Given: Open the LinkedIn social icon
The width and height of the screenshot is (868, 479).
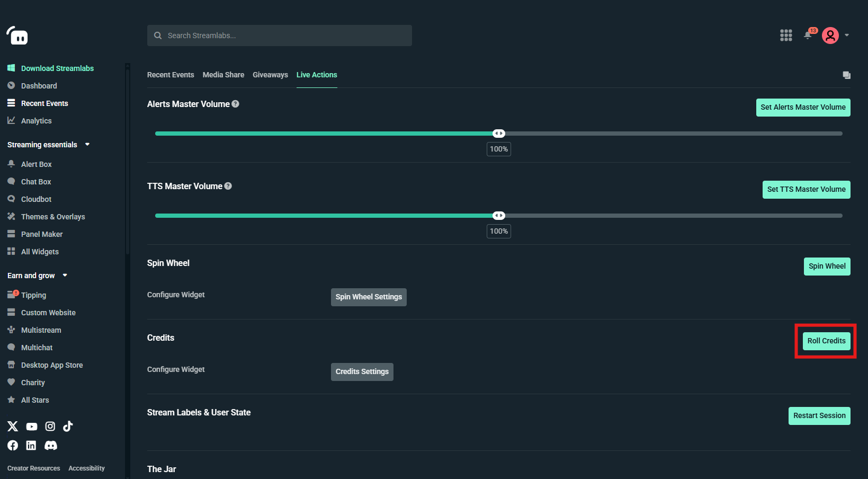Looking at the screenshot, I should tap(31, 446).
